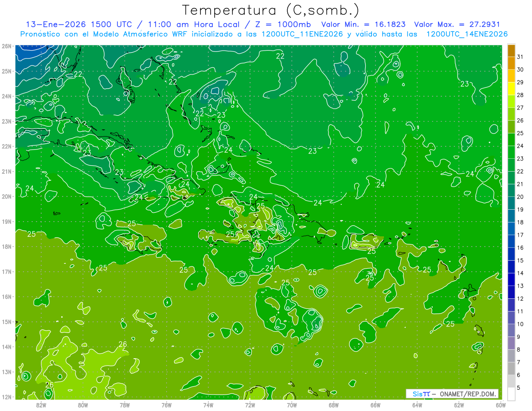This screenshot has width=532, height=411.
Task: Pick the lavender swatch between 8 and 9
Action: (x=511, y=343)
